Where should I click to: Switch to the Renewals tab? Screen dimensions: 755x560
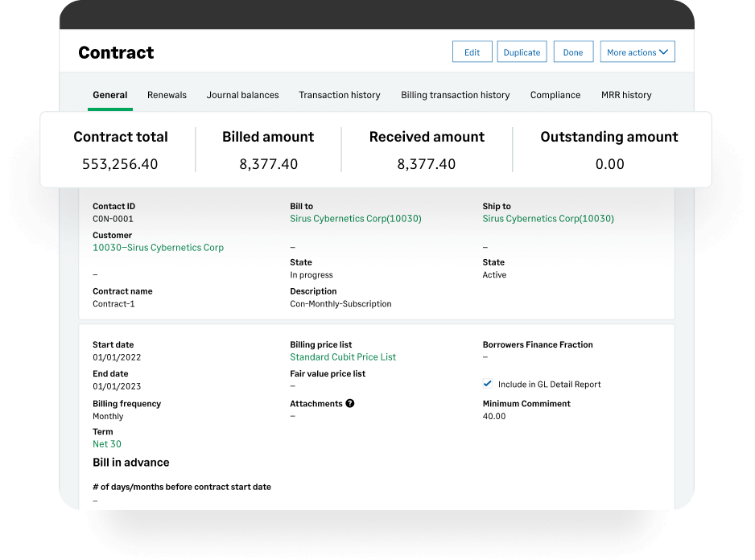coord(167,95)
